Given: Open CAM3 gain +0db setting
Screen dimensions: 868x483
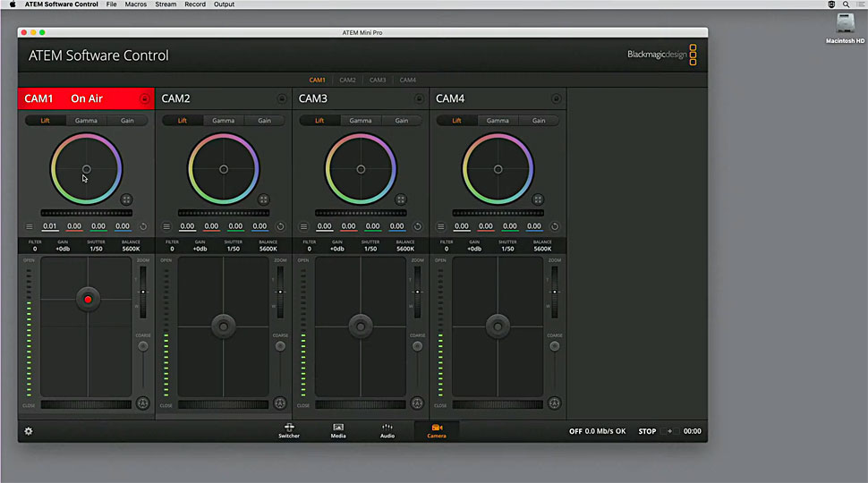Looking at the screenshot, I should click(337, 246).
